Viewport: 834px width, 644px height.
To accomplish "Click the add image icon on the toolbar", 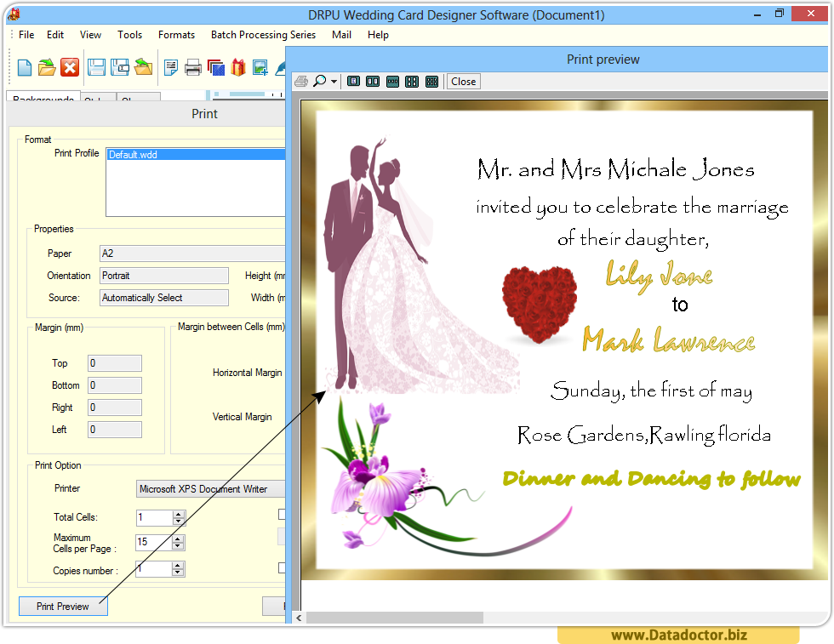I will (261, 67).
